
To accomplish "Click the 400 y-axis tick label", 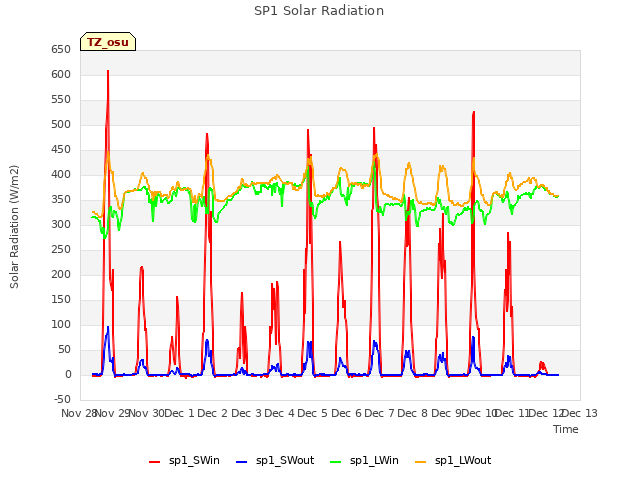I will tap(61, 174).
